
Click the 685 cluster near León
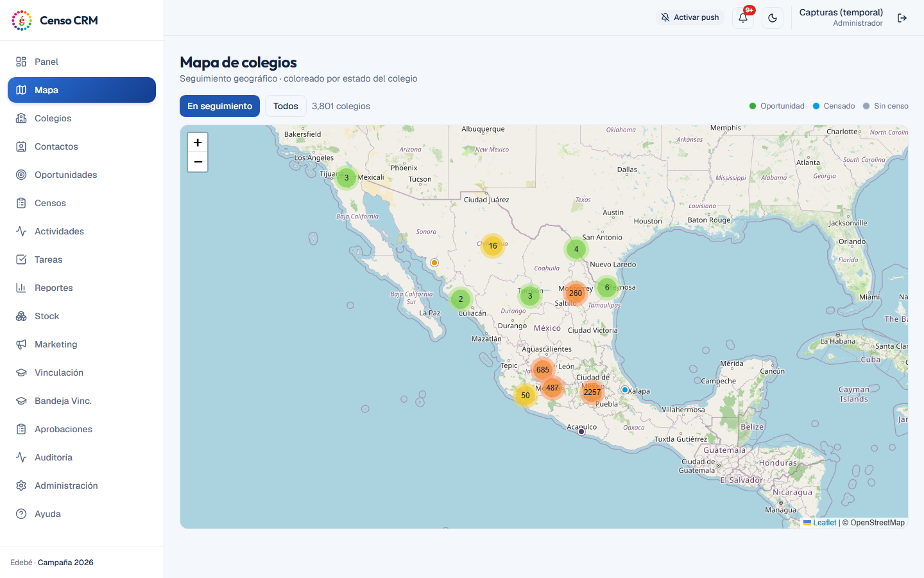pyautogui.click(x=543, y=369)
